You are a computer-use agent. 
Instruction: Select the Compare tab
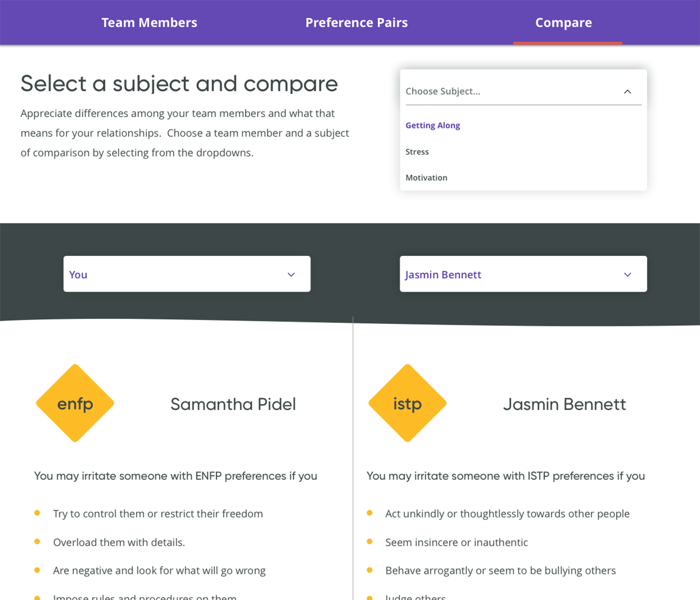(x=563, y=22)
